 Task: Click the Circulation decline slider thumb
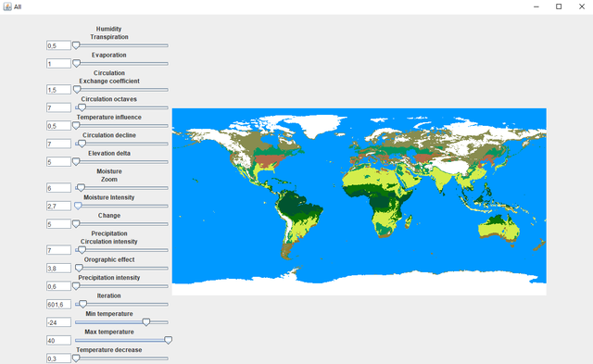click(82, 144)
